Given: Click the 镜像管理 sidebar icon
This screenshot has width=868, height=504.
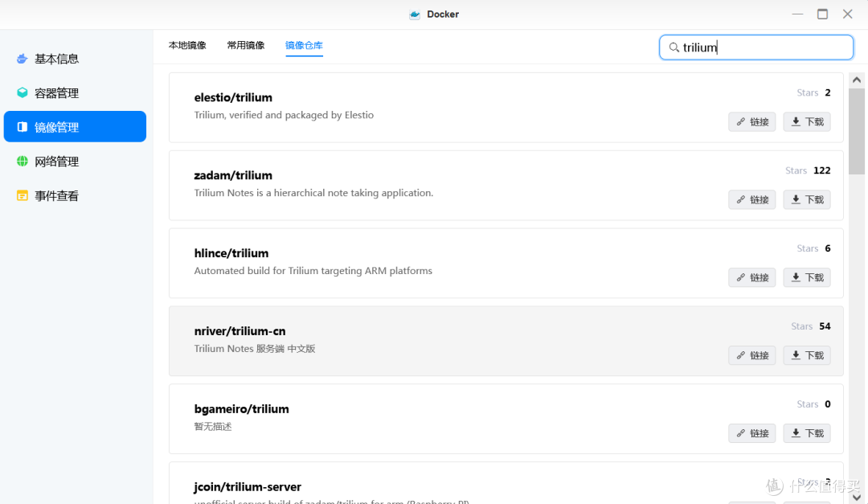Looking at the screenshot, I should 23,127.
